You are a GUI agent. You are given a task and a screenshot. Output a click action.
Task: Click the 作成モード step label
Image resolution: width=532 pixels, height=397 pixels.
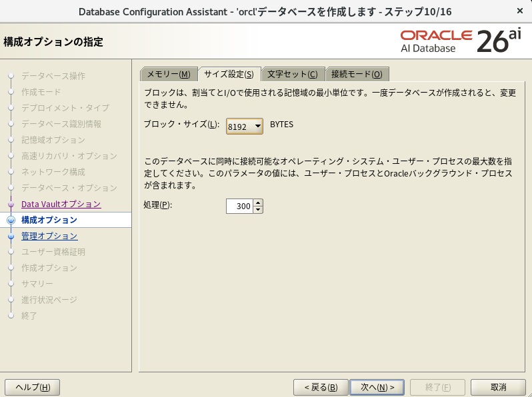tap(41, 92)
